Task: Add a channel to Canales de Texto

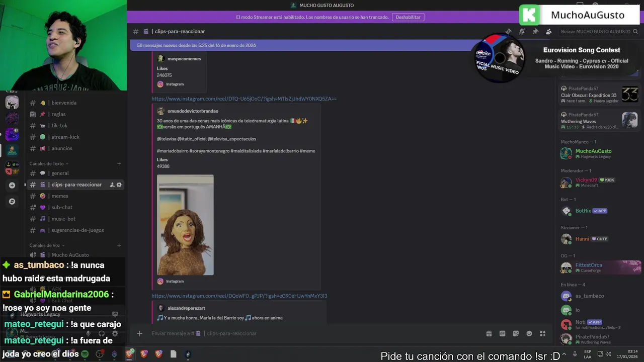Action: click(119, 163)
